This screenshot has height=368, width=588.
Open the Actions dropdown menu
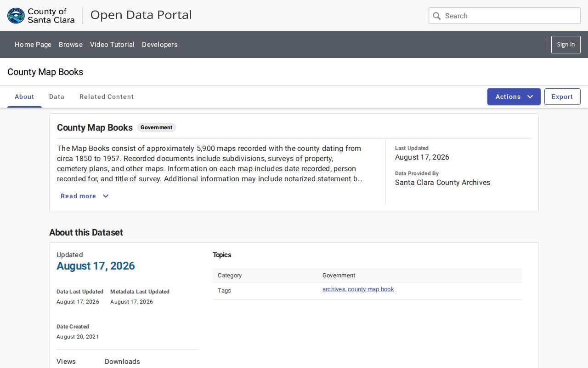click(x=514, y=97)
